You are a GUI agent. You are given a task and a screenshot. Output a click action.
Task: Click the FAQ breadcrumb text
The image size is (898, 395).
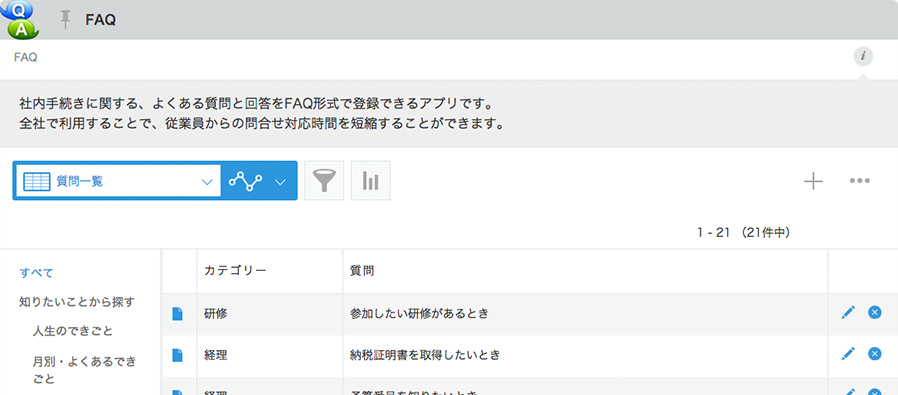pyautogui.click(x=26, y=57)
